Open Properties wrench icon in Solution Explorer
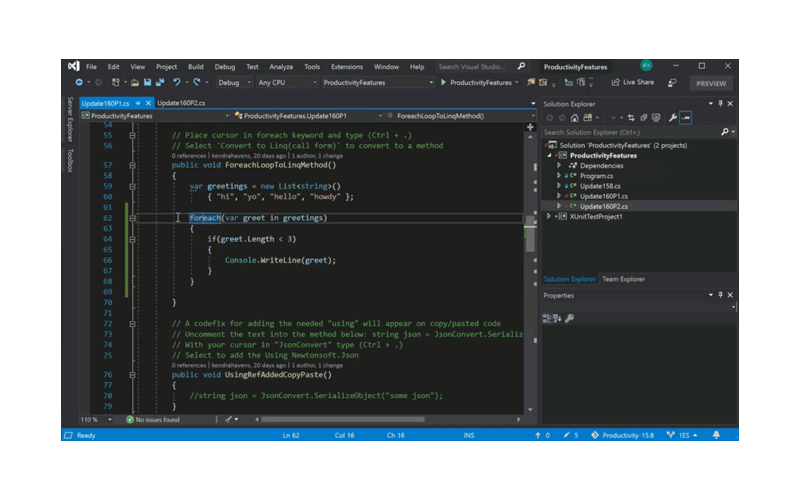This screenshot has width=800, height=500. [672, 118]
